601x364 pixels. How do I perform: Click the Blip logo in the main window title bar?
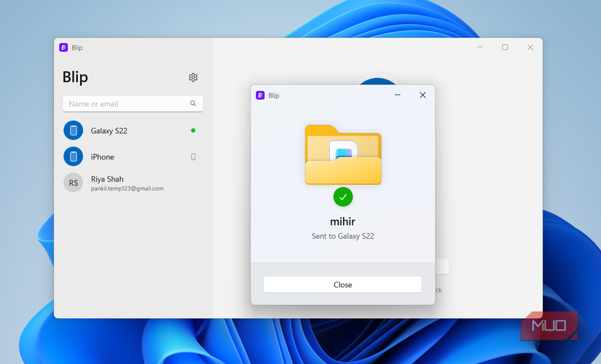(63, 47)
